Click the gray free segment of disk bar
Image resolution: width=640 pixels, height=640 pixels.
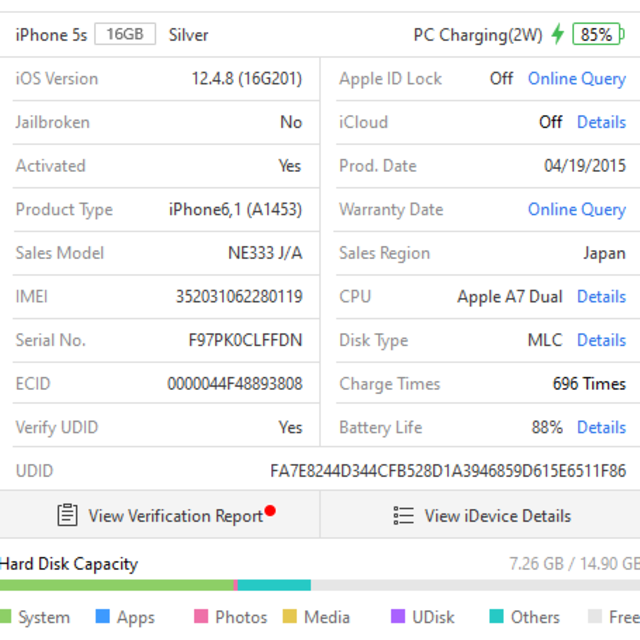coord(476,585)
